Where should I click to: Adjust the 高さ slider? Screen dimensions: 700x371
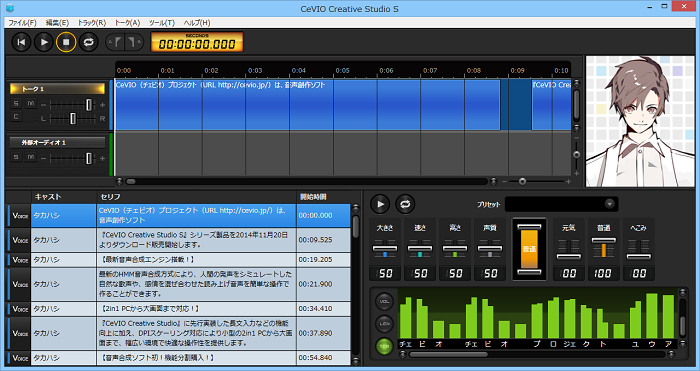[x=454, y=248]
